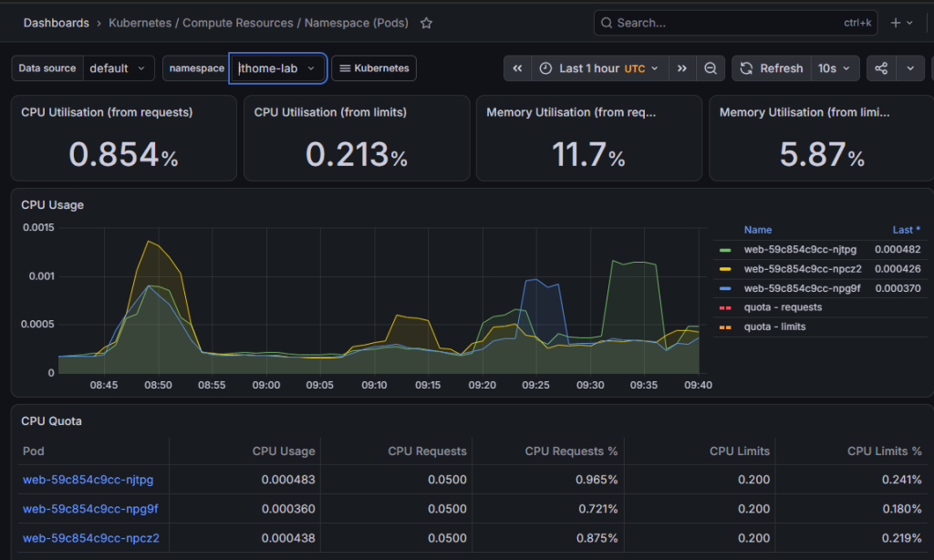
Task: Go to Dashboards breadcrumb
Action: point(56,23)
